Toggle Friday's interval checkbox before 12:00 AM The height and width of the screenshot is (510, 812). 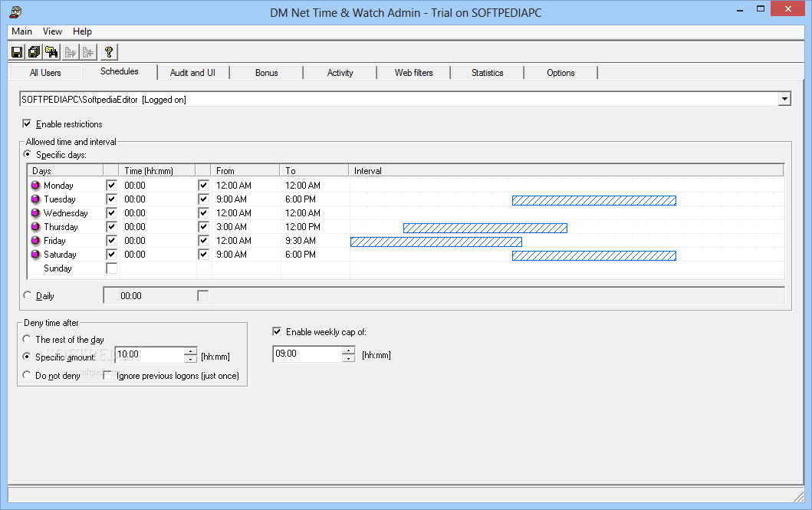click(203, 241)
